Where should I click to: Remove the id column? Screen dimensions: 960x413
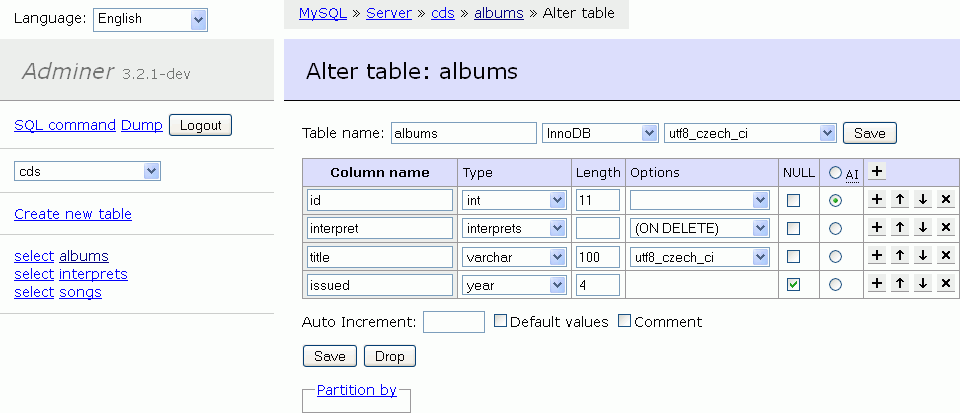(946, 200)
